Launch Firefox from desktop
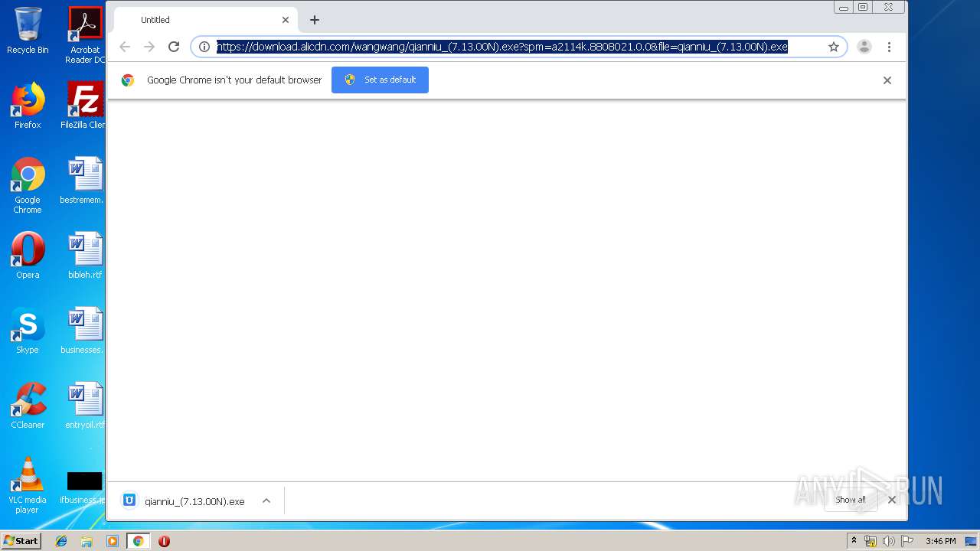 28,106
